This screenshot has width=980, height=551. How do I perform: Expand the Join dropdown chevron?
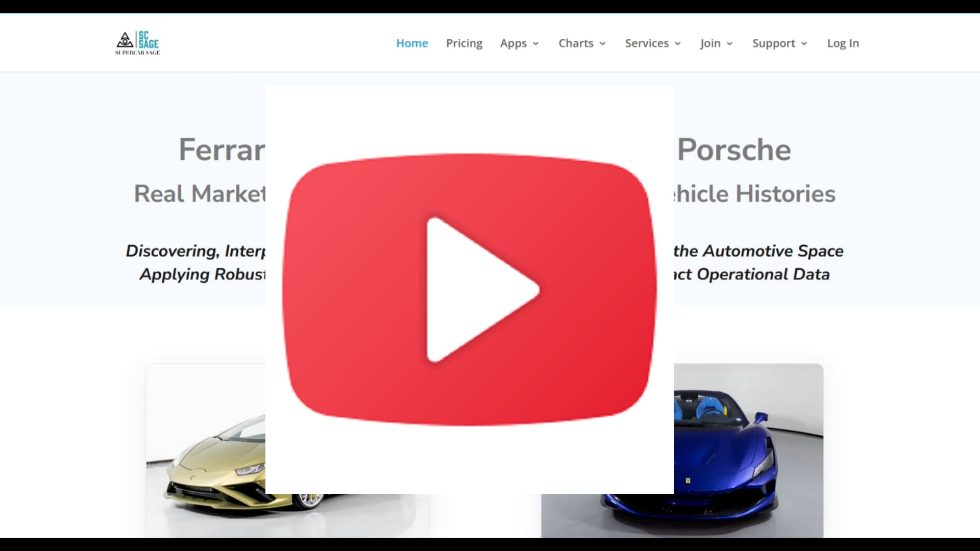point(730,44)
